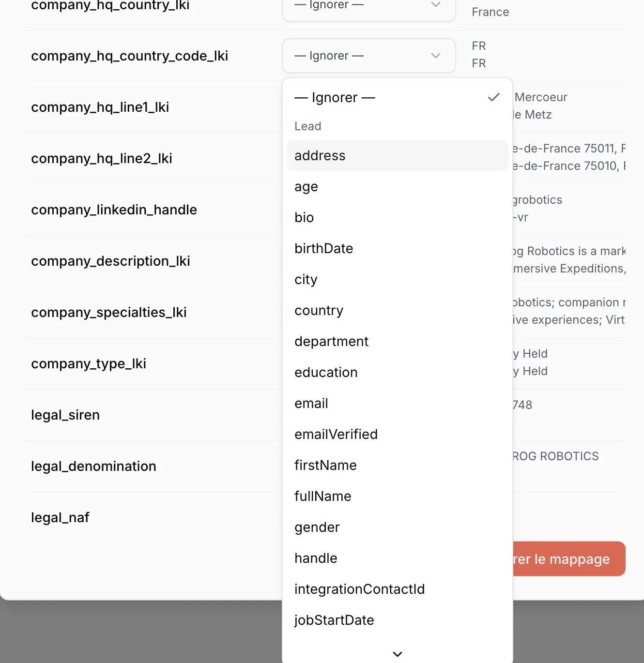Image resolution: width=644 pixels, height=663 pixels.
Task: Click the company_hq_line2_lki column label
Action: pyautogui.click(x=102, y=158)
